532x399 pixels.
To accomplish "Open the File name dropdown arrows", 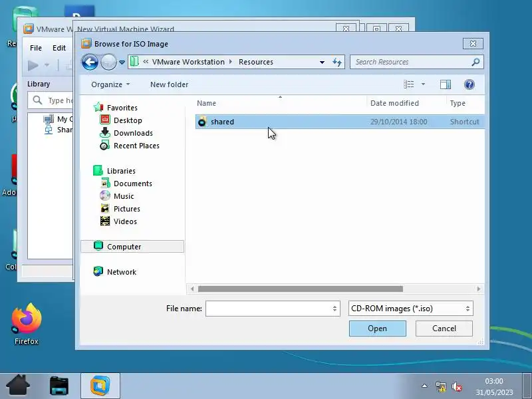I will pos(334,309).
